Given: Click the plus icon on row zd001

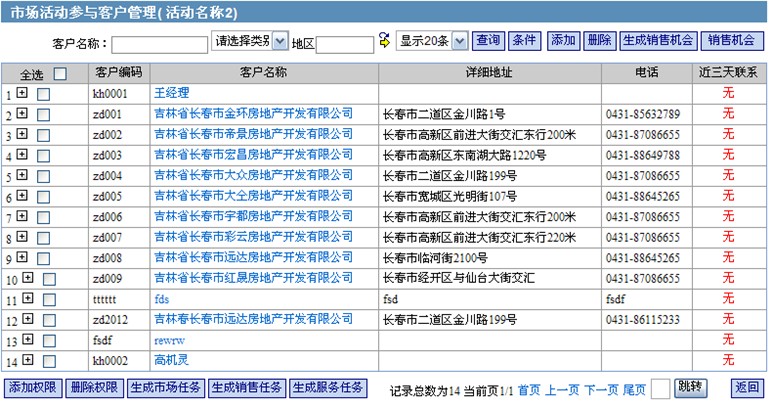Looking at the screenshot, I should [21, 114].
